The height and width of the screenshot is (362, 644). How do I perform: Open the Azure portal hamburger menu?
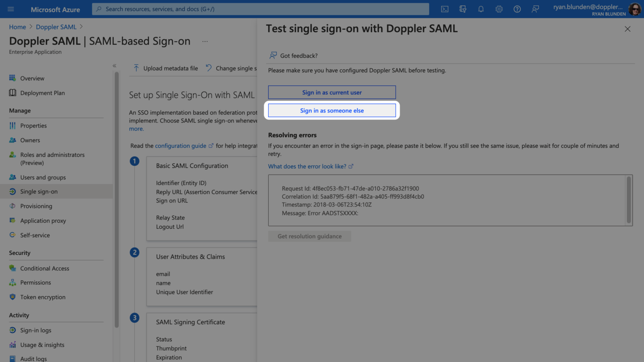pyautogui.click(x=11, y=9)
